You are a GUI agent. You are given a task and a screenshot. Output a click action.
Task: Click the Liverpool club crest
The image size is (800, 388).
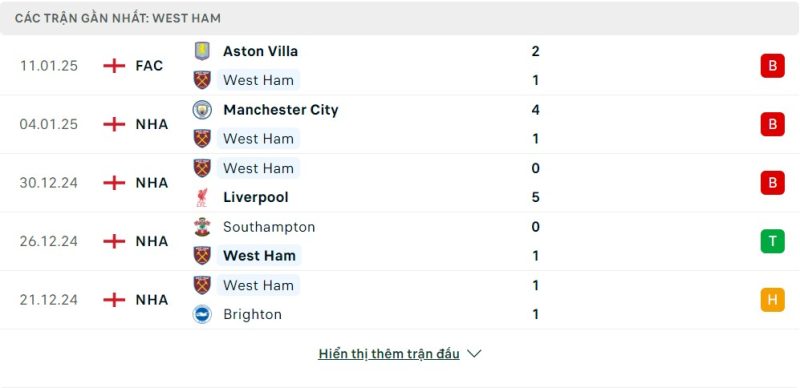(202, 198)
